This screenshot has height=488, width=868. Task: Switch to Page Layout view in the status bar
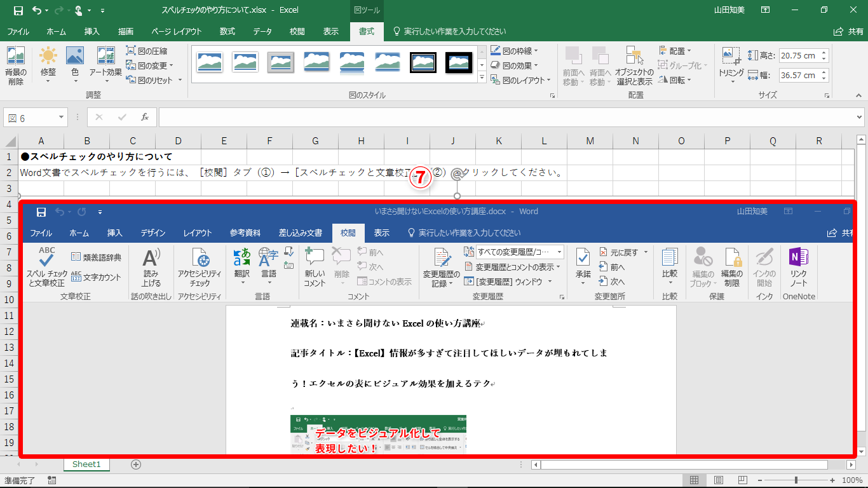(x=719, y=480)
